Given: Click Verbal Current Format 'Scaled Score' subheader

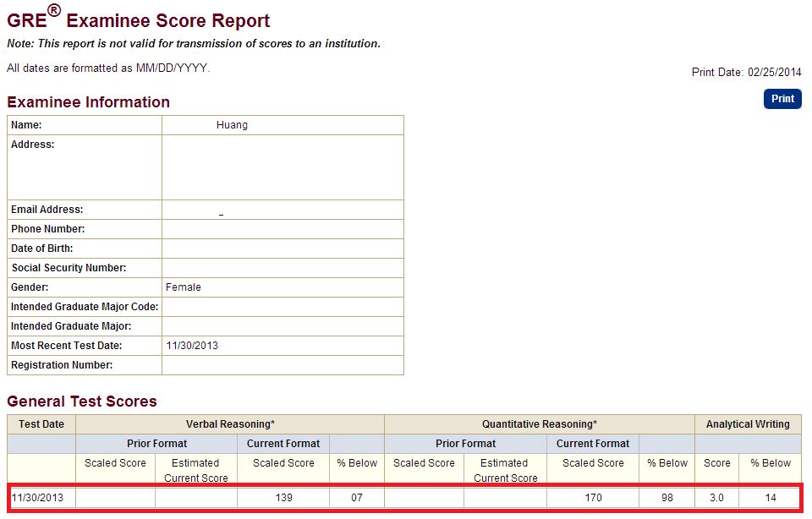Looking at the screenshot, I should click(x=283, y=463).
